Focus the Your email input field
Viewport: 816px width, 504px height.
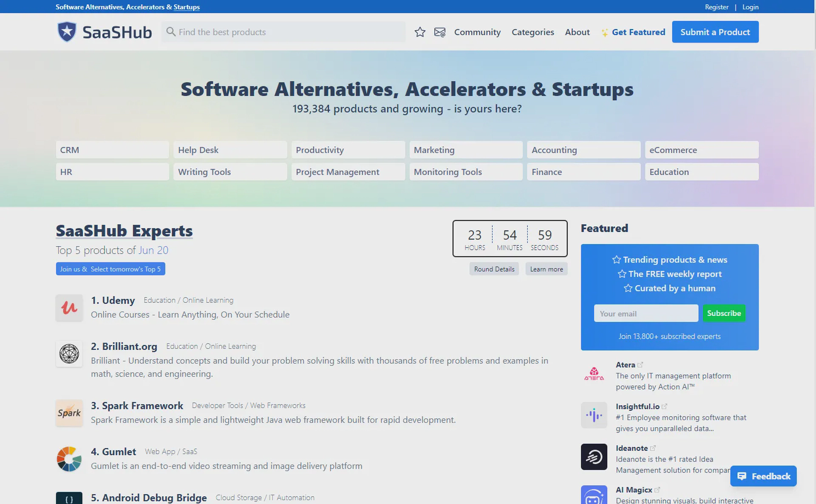[646, 313]
